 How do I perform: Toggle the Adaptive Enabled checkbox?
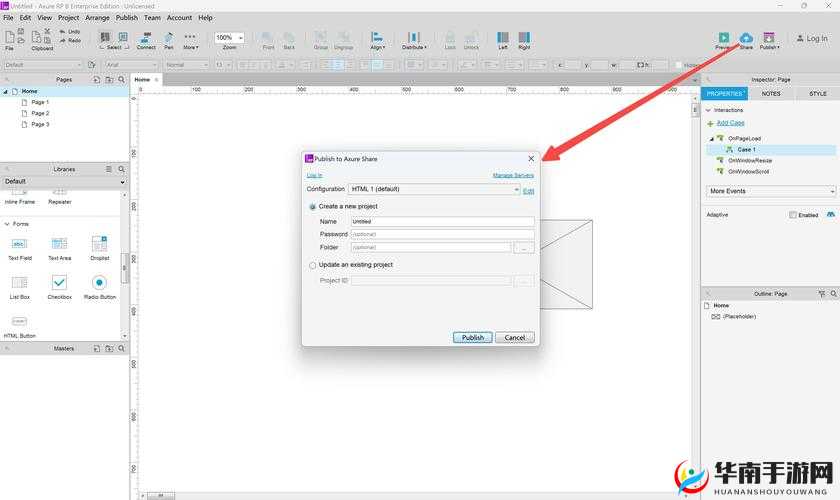[x=793, y=215]
